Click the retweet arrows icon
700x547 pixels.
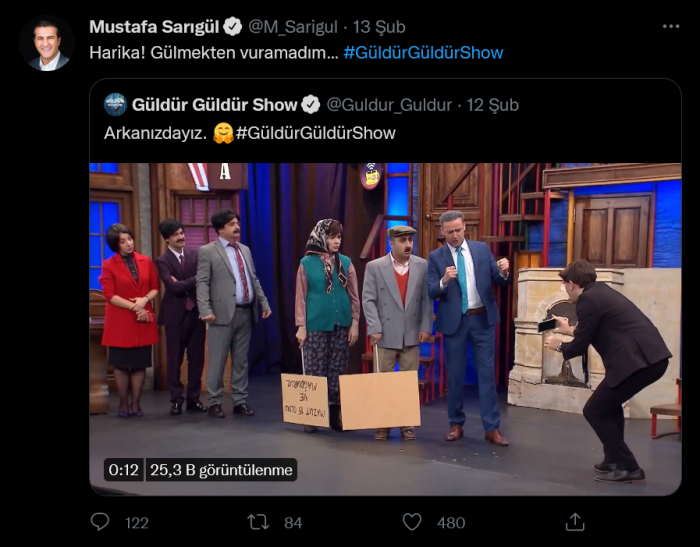coord(258,522)
